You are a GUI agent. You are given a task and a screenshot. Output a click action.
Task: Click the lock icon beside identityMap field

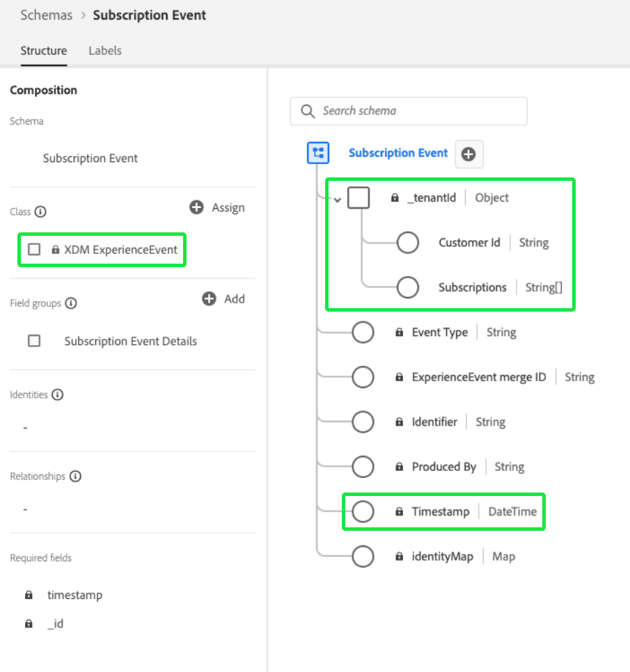click(400, 557)
